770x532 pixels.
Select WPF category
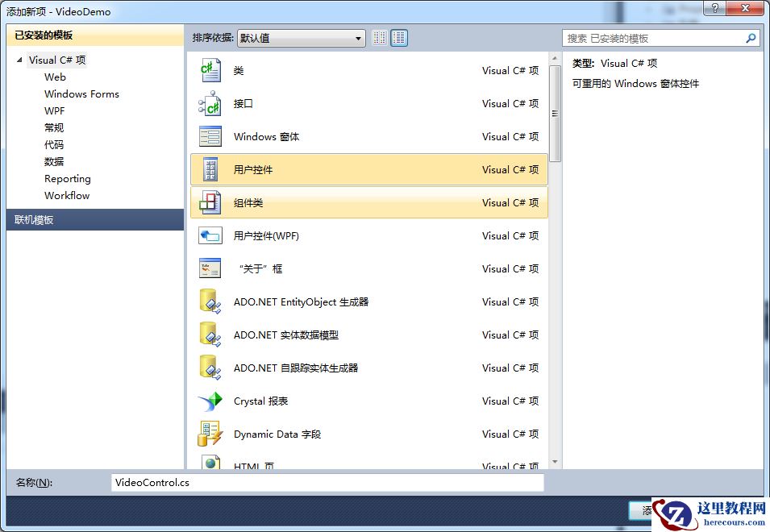coord(55,111)
